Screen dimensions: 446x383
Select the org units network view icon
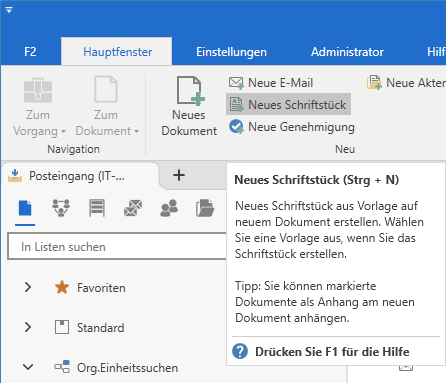click(61, 208)
